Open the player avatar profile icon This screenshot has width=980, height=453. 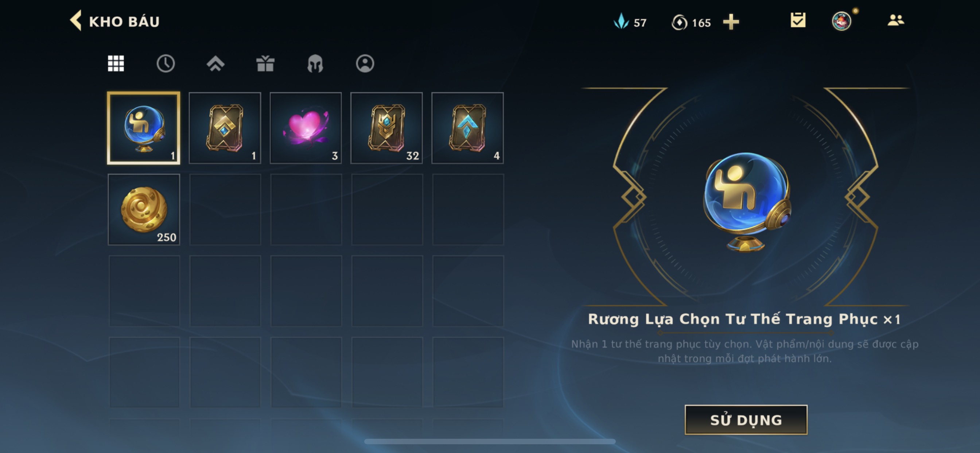(x=841, y=21)
